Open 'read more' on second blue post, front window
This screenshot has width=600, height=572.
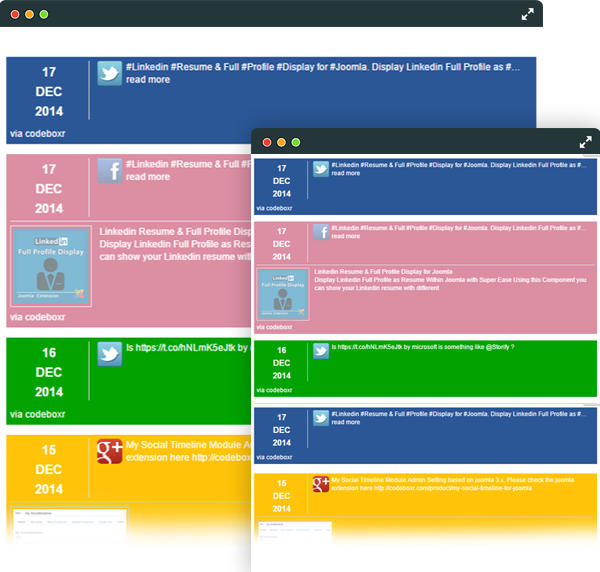tap(346, 422)
